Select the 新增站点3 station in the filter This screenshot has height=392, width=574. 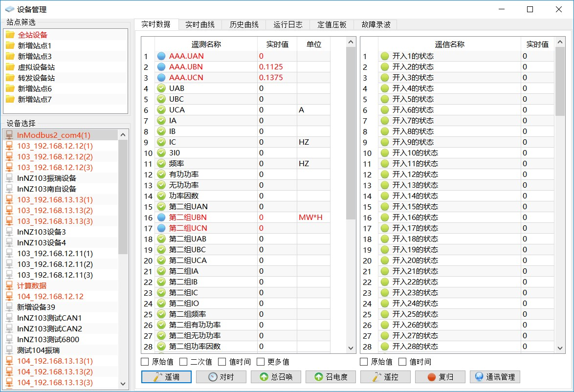34,56
